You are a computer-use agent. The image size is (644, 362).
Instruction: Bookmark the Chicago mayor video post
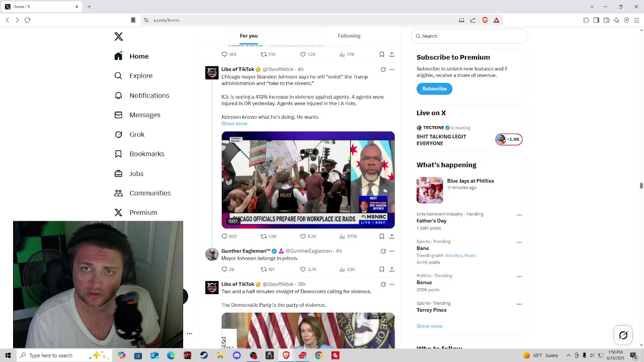pyautogui.click(x=382, y=236)
